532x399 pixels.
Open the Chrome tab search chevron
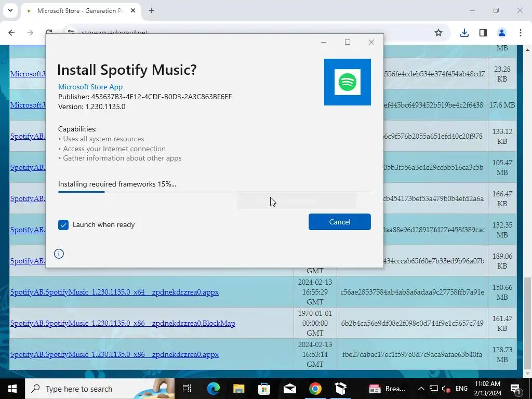pyautogui.click(x=10, y=10)
